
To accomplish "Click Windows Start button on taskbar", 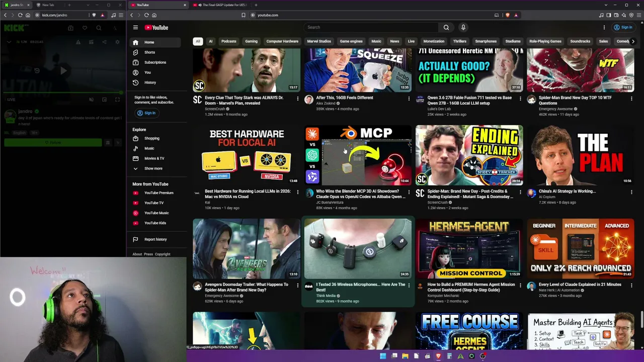I will click(x=383, y=356).
